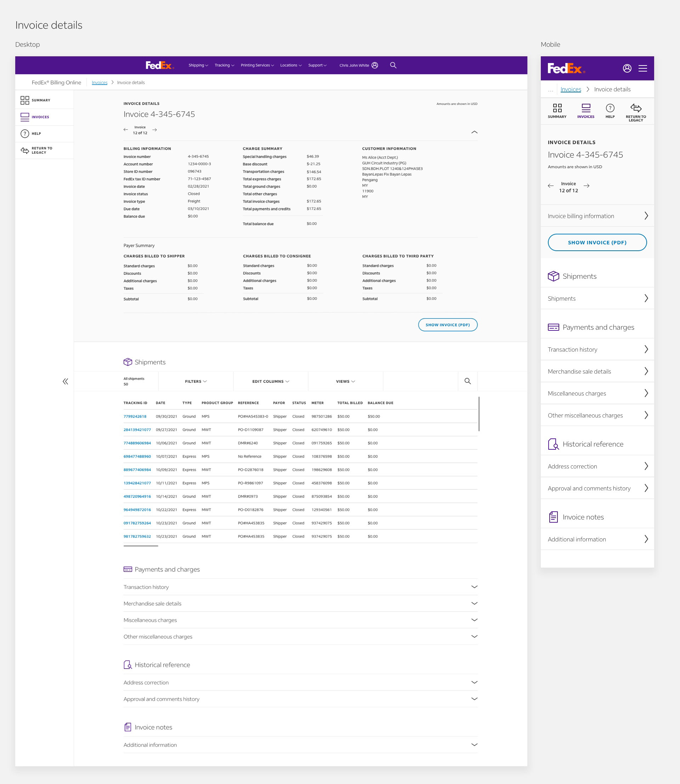Open the Edit Columns dropdown
This screenshot has height=784, width=680.
271,381
